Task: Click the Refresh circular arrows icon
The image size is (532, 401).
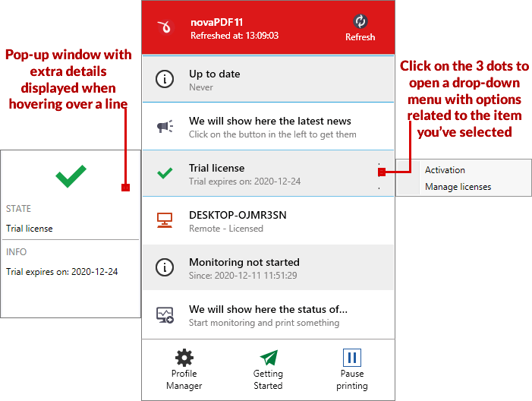Action: (360, 21)
